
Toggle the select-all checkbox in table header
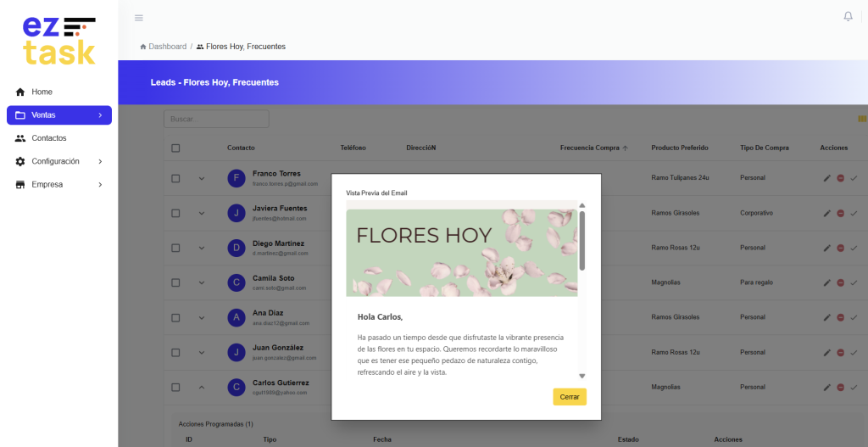[x=175, y=148]
